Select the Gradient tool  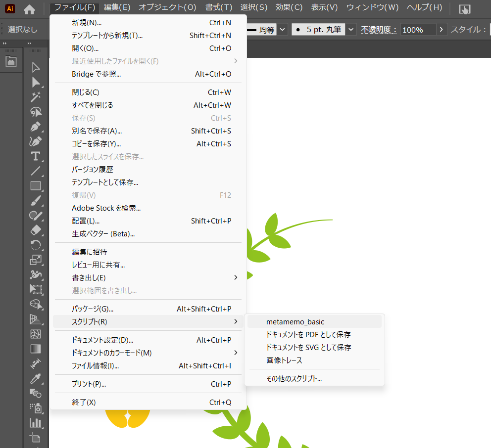coord(36,349)
